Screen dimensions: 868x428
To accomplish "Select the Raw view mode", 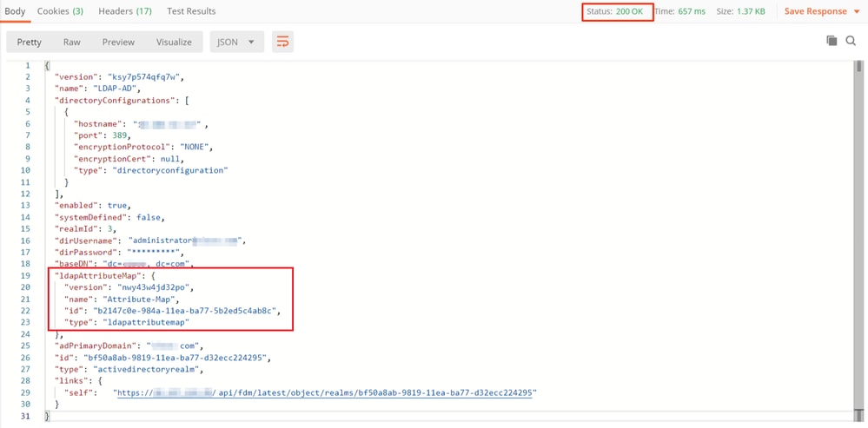I will pos(71,42).
